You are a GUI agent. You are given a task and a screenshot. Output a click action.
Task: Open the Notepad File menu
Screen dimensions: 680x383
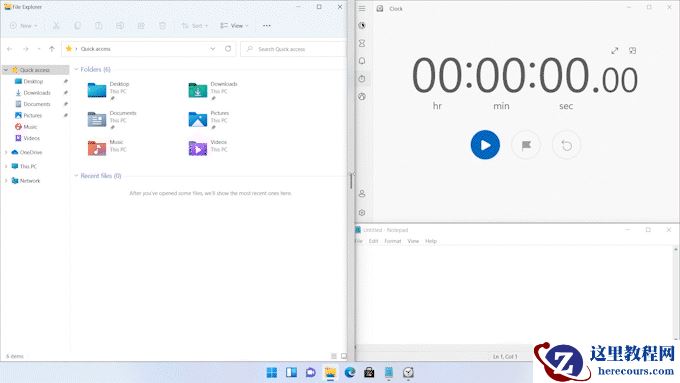pos(359,241)
